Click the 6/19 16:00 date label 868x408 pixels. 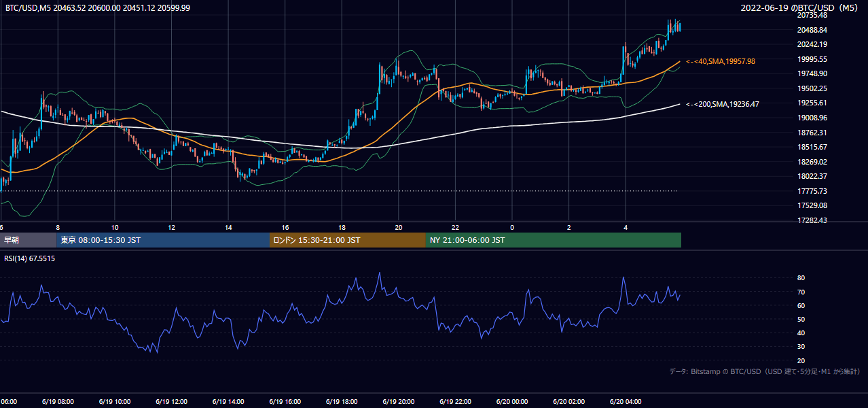click(285, 402)
